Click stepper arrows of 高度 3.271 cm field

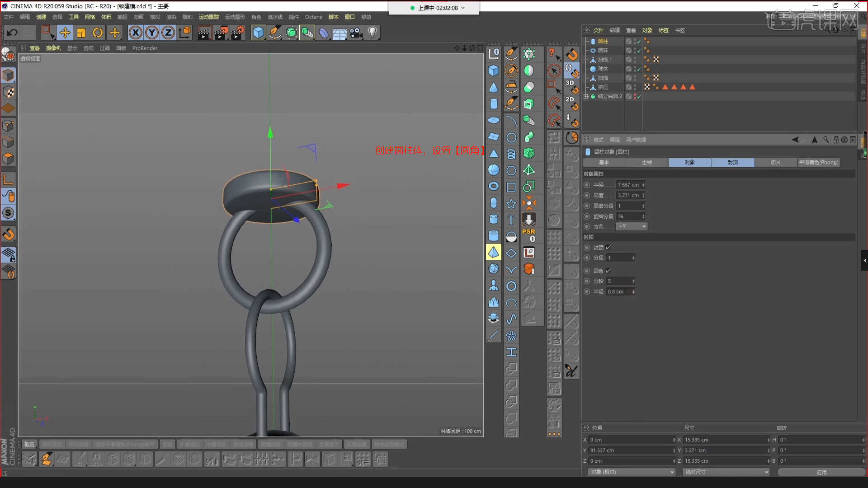[x=643, y=195]
